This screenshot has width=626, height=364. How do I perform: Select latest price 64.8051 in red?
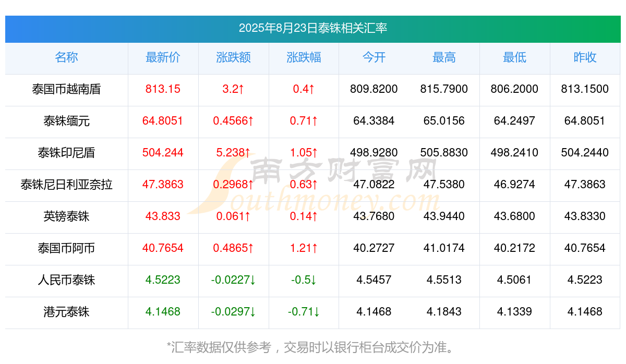tap(163, 121)
